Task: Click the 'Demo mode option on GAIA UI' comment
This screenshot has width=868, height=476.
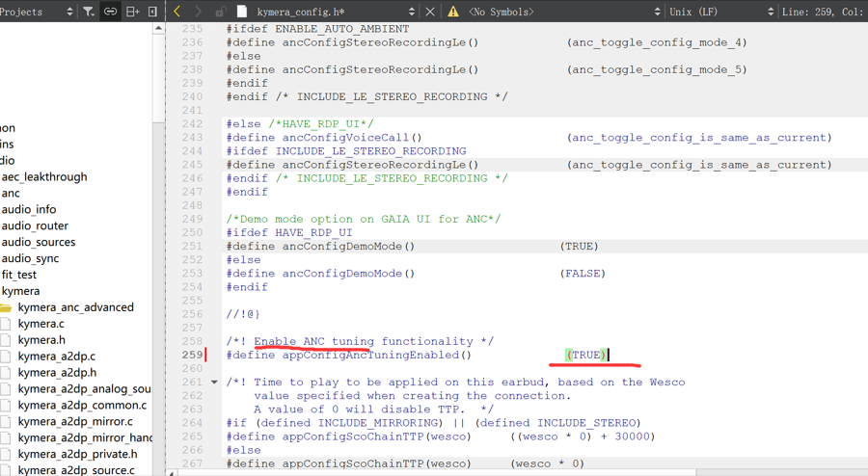Action: click(x=364, y=219)
